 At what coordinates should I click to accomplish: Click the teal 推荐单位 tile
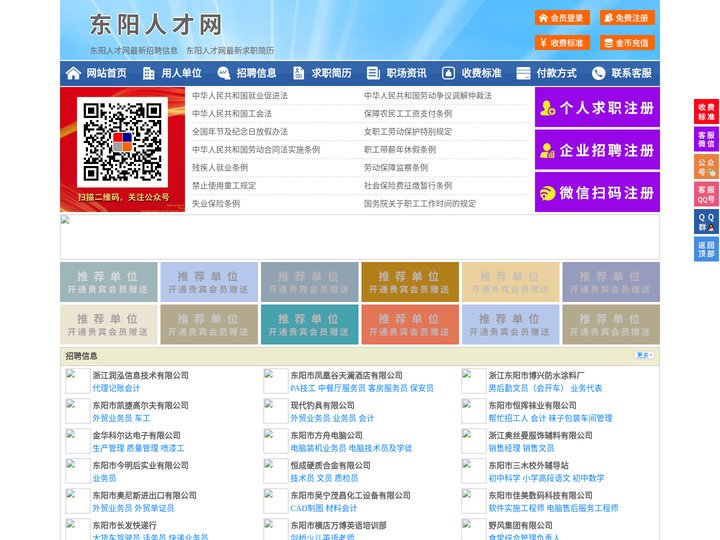point(309,324)
